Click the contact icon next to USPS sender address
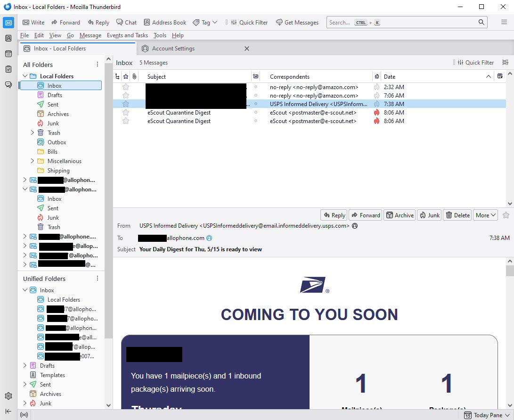The width and height of the screenshot is (514, 420). pyautogui.click(x=355, y=226)
